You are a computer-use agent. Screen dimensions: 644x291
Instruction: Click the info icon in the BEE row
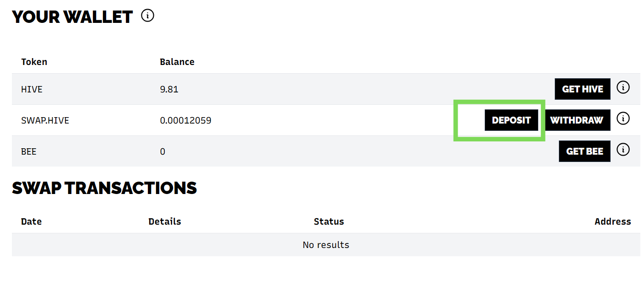click(x=622, y=150)
